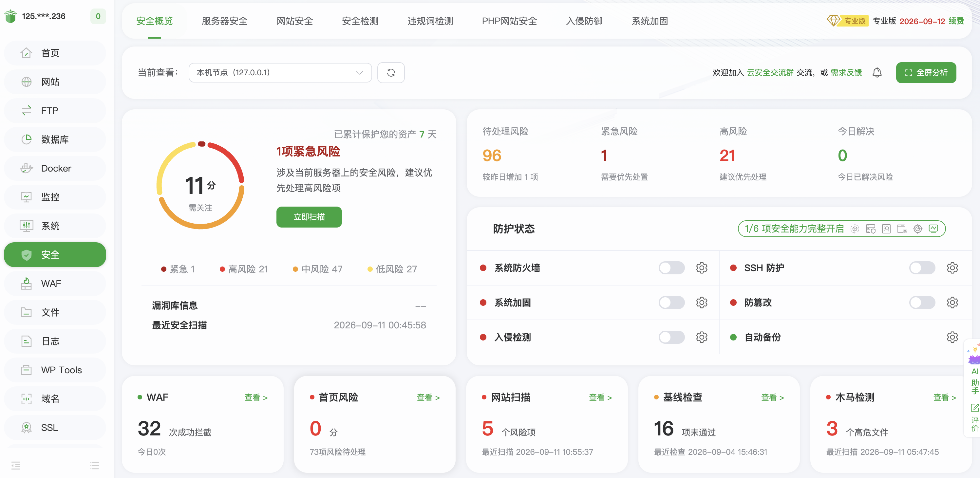Image resolution: width=980 pixels, height=478 pixels.
Task: Click the 立即扫描 button
Action: coord(309,217)
